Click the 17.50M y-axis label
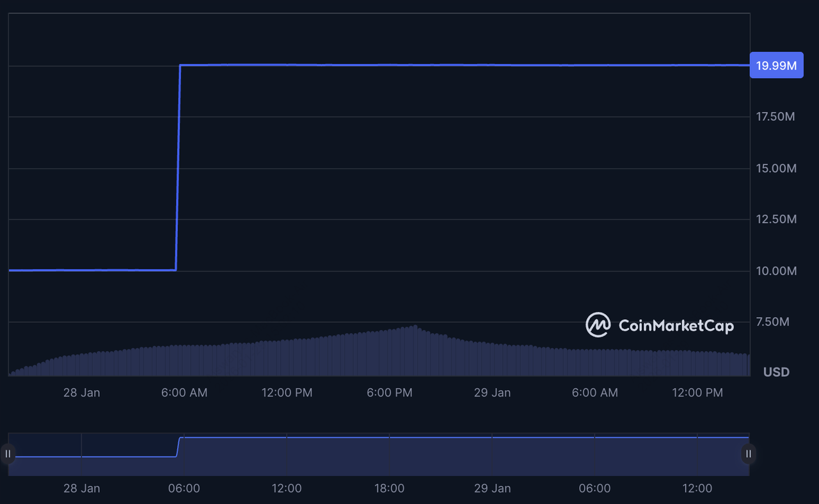This screenshot has height=504, width=819. tap(776, 117)
